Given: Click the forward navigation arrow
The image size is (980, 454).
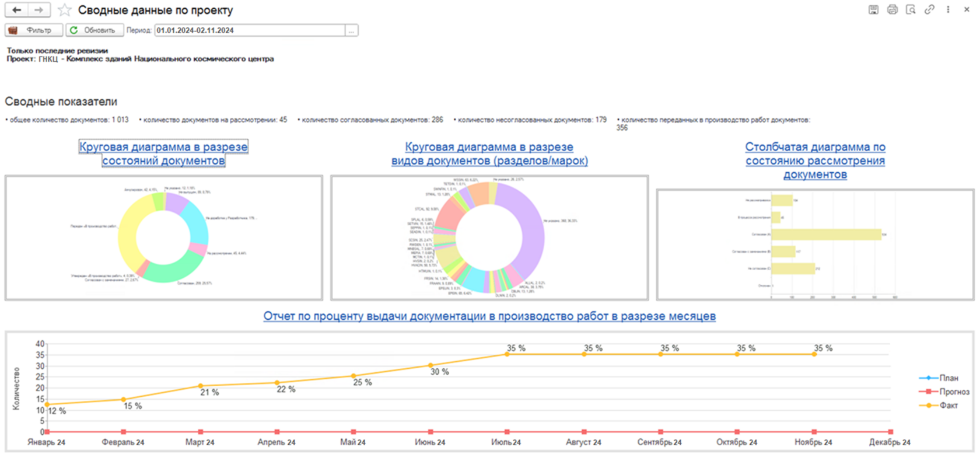Looking at the screenshot, I should tap(38, 10).
